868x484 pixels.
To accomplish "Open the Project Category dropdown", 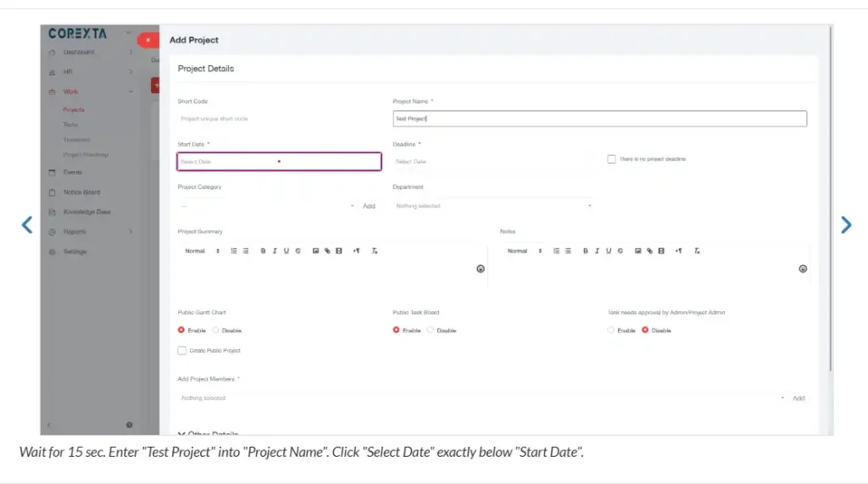I will 267,206.
